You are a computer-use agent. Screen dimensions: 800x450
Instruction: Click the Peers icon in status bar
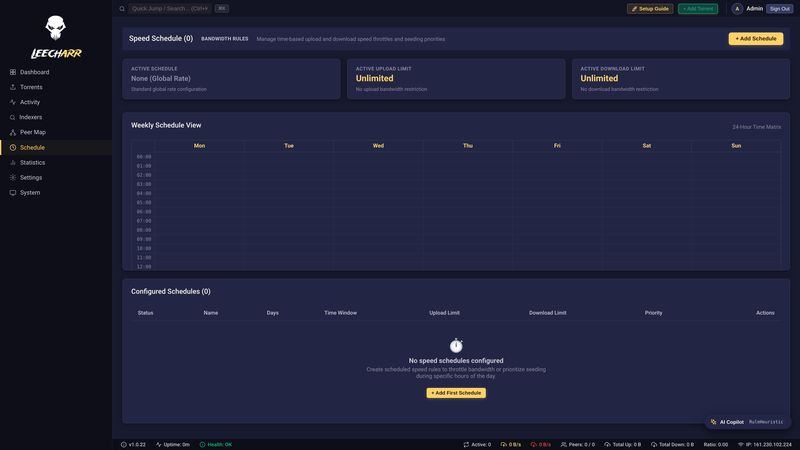[564, 444]
